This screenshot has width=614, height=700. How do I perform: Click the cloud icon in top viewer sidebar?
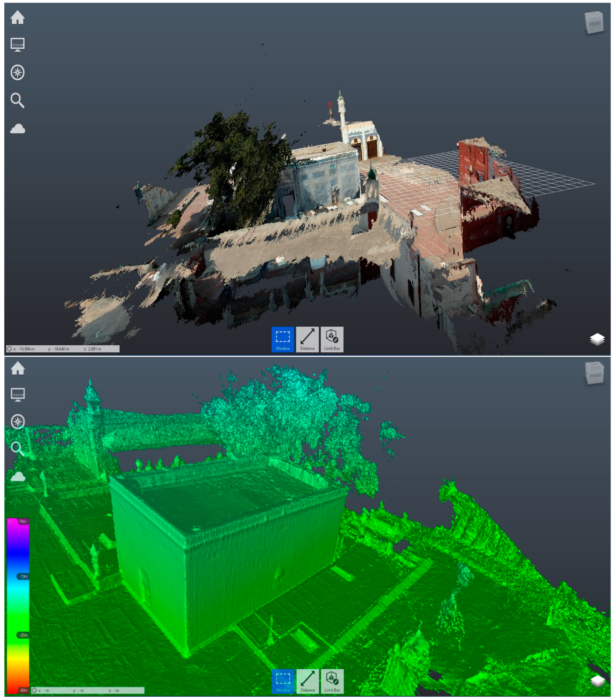pyautogui.click(x=17, y=129)
